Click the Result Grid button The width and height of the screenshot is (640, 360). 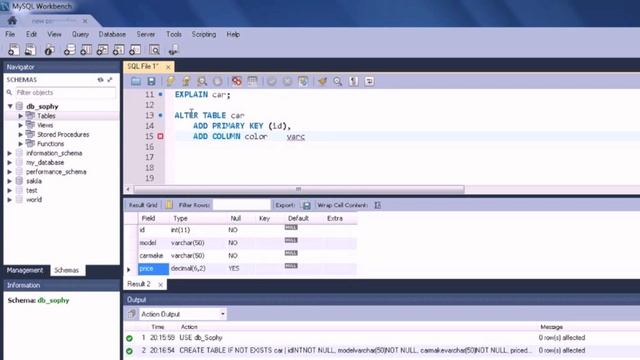[143, 205]
